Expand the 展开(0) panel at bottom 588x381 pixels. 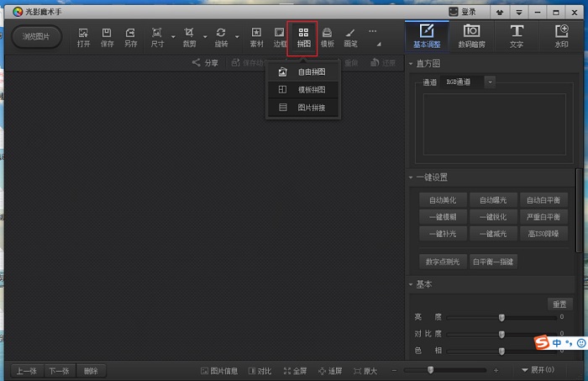pyautogui.click(x=538, y=370)
